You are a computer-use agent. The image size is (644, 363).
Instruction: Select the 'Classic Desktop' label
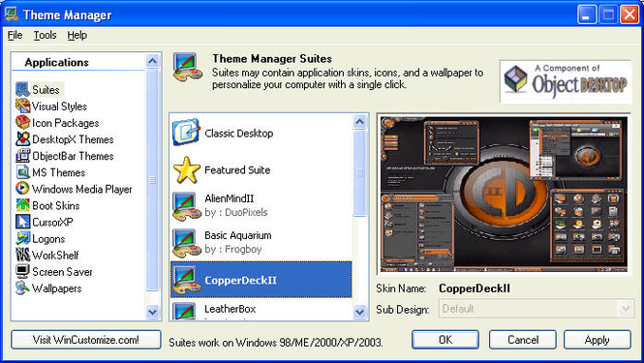[238, 133]
